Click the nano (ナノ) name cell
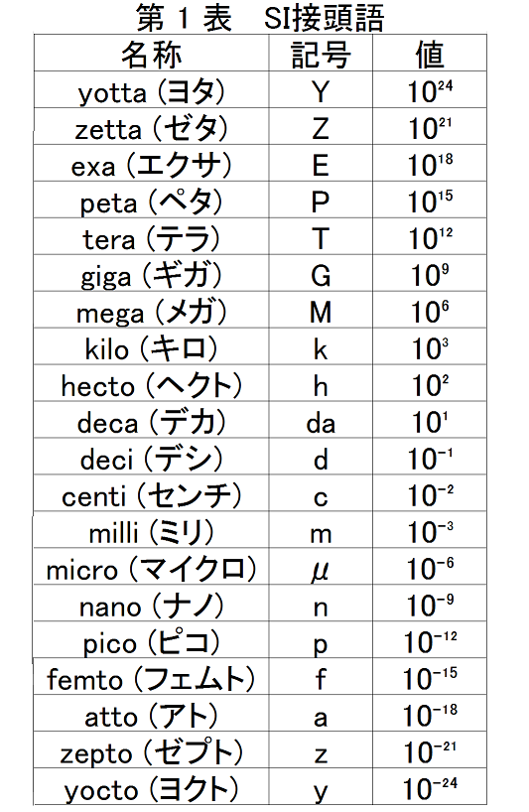Image resolution: width=529 pixels, height=812 pixels. pyautogui.click(x=151, y=604)
